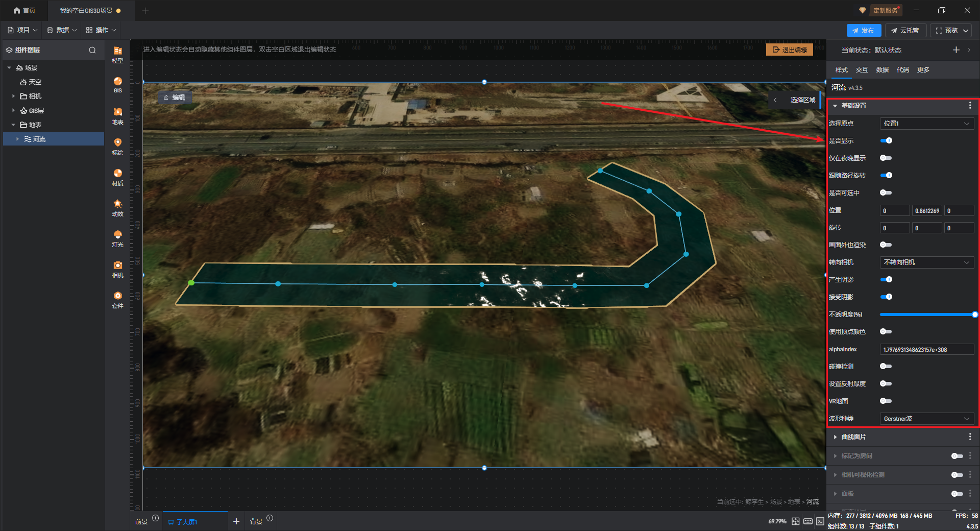Open the 灯光 (Lighting) component icon

click(117, 238)
